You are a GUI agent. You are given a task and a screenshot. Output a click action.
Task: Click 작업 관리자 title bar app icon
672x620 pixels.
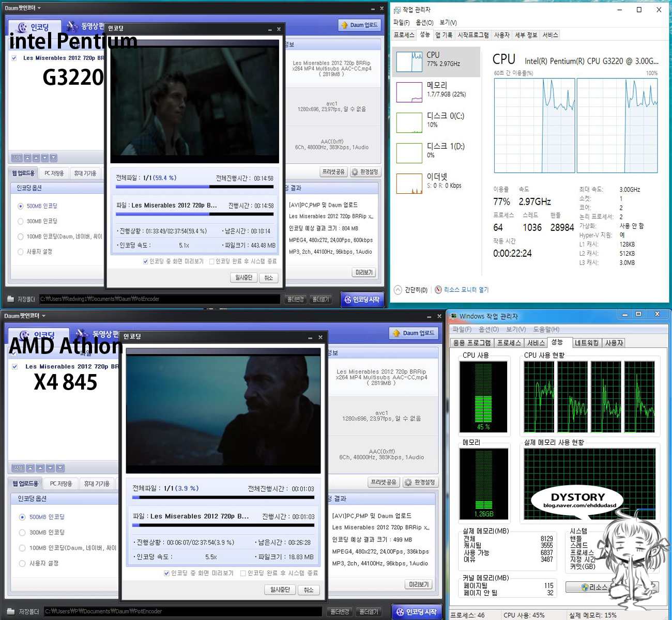[x=397, y=10]
